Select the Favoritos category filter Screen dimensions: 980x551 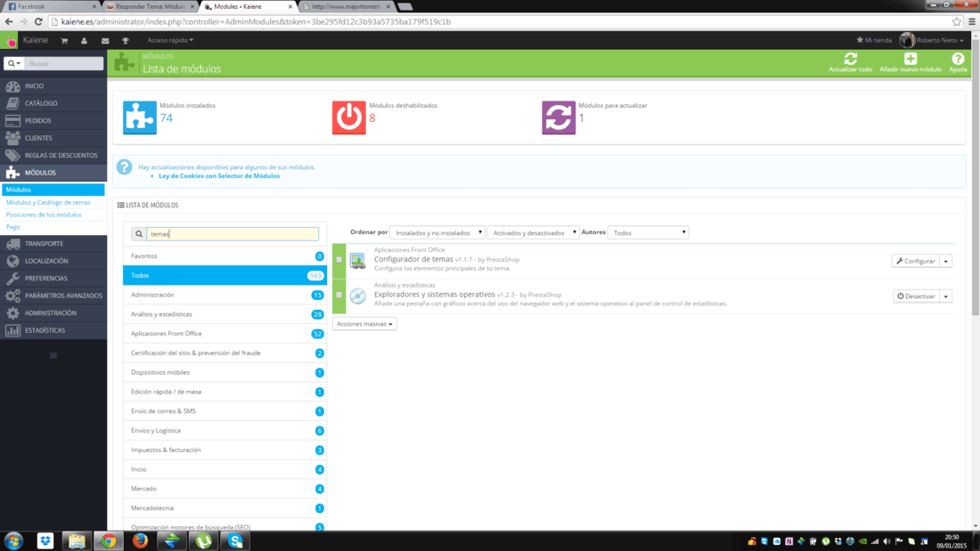pos(225,256)
